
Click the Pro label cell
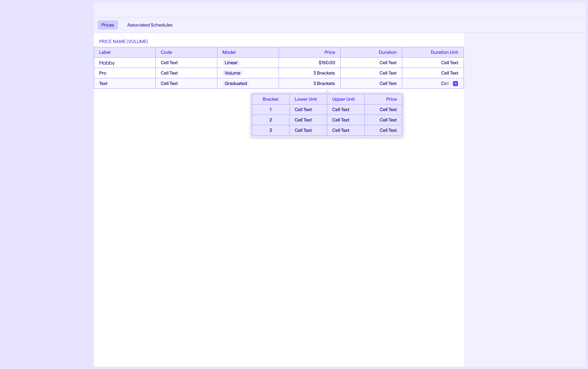coord(102,73)
